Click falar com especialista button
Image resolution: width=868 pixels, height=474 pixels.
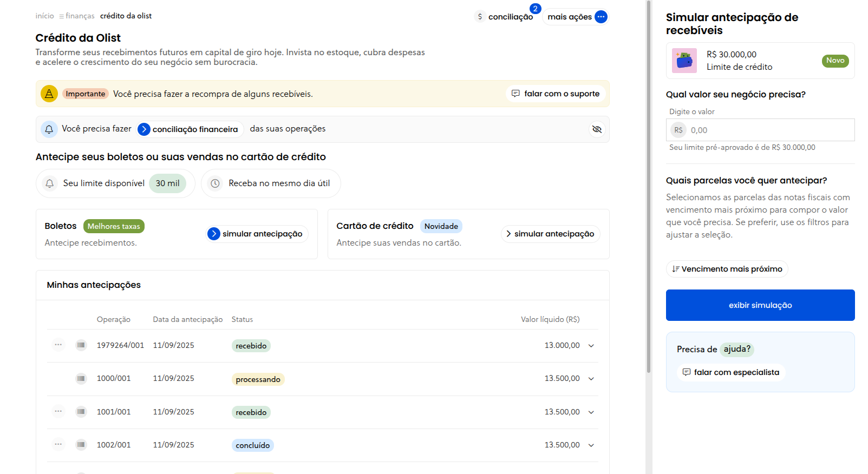tap(731, 372)
